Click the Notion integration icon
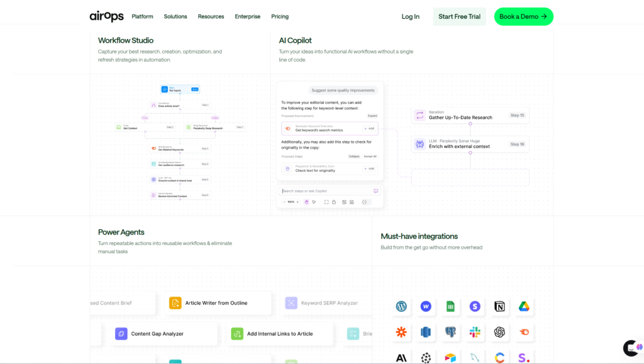Image resolution: width=644 pixels, height=364 pixels. [499, 307]
